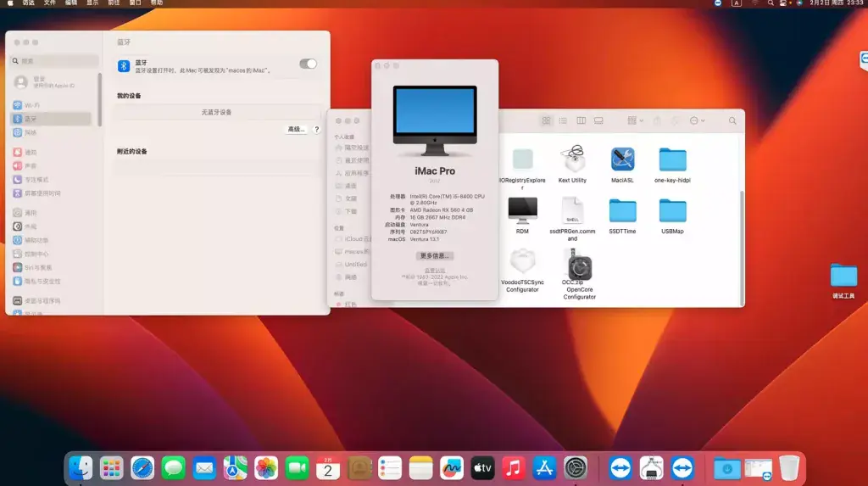Open the App Store from the Dock
The image size is (868, 486).
pos(544,468)
